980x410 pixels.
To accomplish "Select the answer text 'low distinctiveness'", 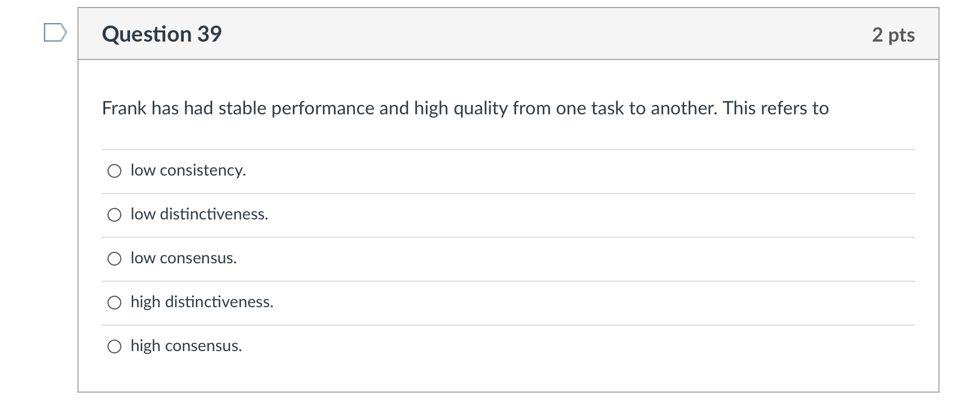I will pos(199,214).
